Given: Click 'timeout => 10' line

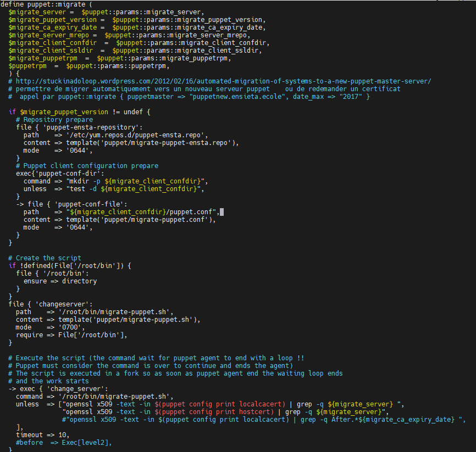Looking at the screenshot, I should [x=42, y=435].
